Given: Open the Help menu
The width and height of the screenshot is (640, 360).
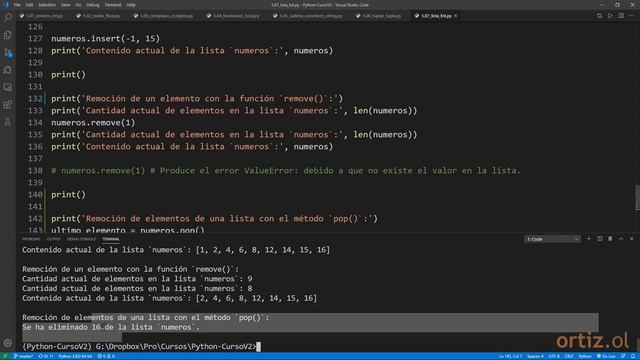Looking at the screenshot, I should point(131,5).
